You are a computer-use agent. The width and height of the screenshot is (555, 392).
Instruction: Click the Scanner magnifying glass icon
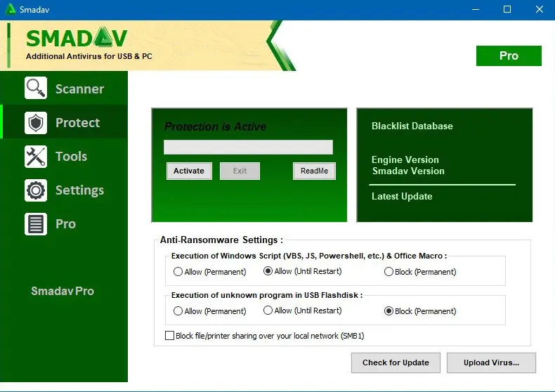click(36, 88)
